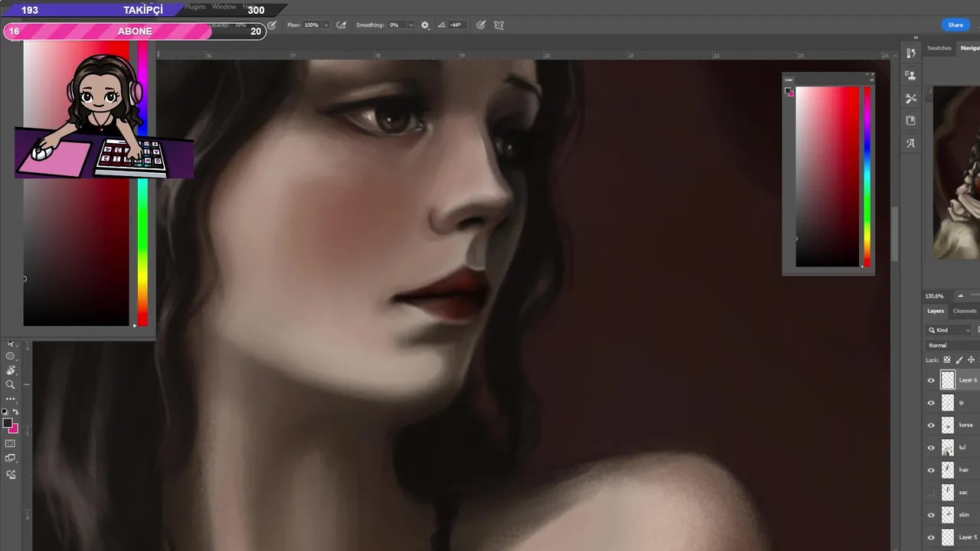Swap foreground and background colors
980x551 pixels.
click(15, 412)
